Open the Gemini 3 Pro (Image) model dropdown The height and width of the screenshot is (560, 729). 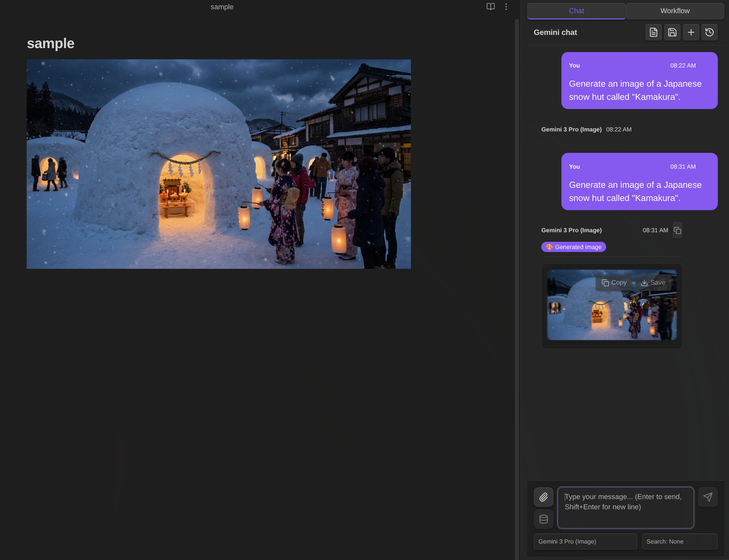pyautogui.click(x=585, y=541)
